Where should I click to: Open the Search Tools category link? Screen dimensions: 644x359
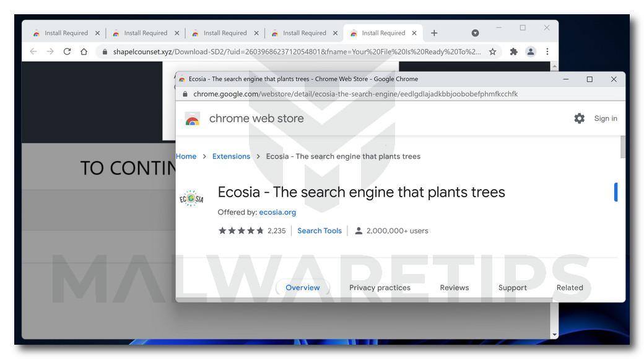320,231
